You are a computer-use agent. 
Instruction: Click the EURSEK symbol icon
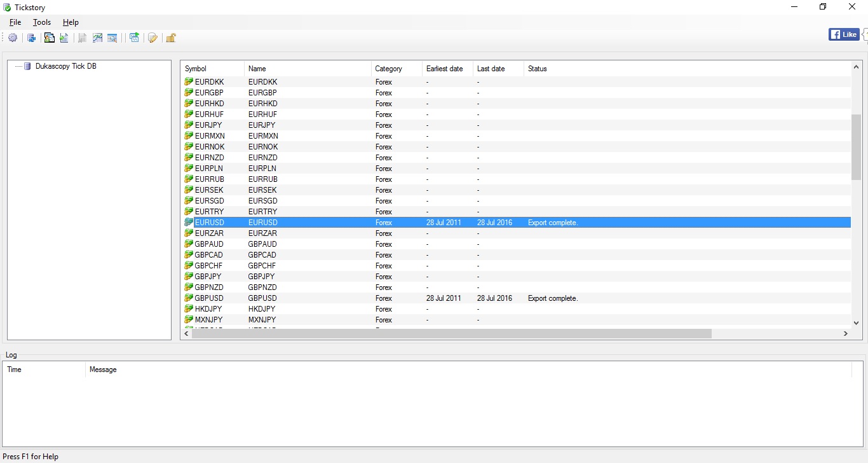[x=189, y=190]
